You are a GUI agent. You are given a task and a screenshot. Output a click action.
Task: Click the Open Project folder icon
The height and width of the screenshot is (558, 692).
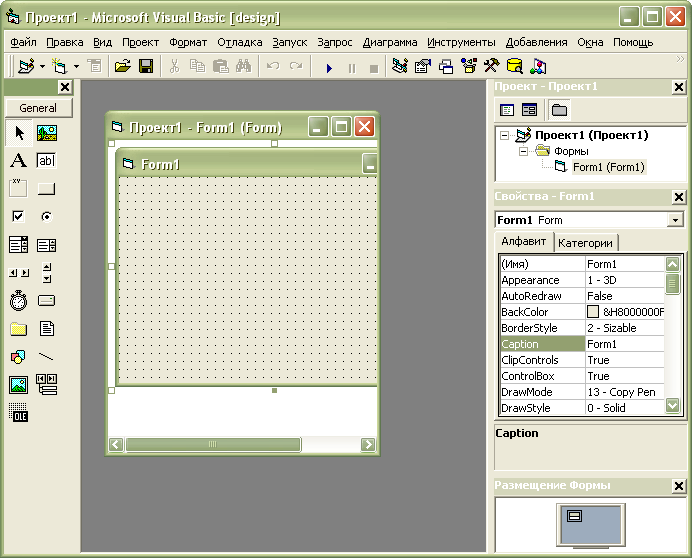point(123,66)
